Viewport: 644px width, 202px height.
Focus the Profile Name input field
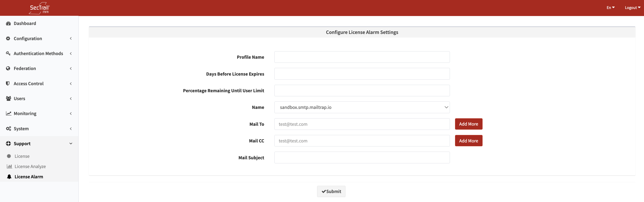click(362, 57)
